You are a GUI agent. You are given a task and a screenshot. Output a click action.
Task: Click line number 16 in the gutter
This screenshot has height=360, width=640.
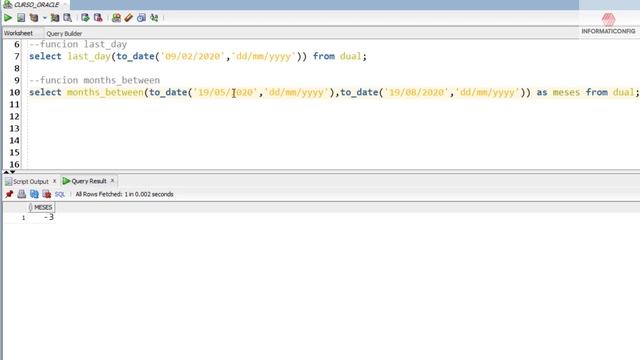point(14,164)
